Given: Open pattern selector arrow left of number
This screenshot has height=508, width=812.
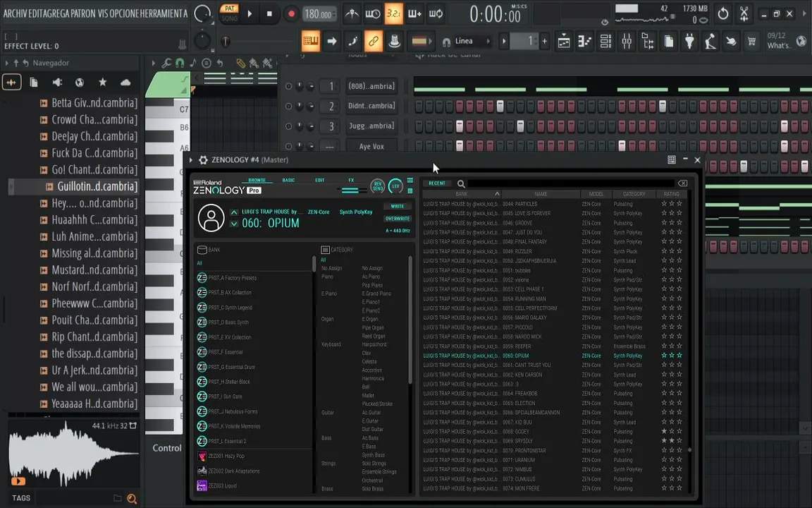Looking at the screenshot, I should click(504, 41).
